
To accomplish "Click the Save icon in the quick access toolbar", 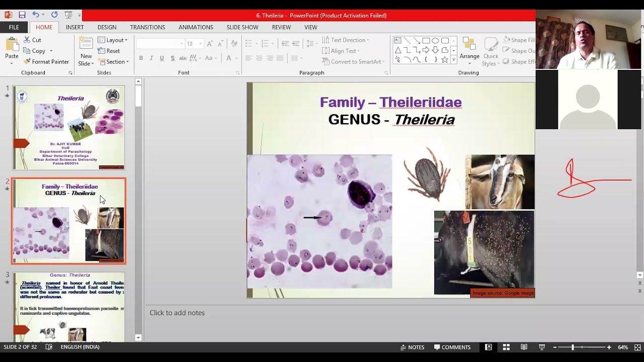I will click(x=22, y=15).
